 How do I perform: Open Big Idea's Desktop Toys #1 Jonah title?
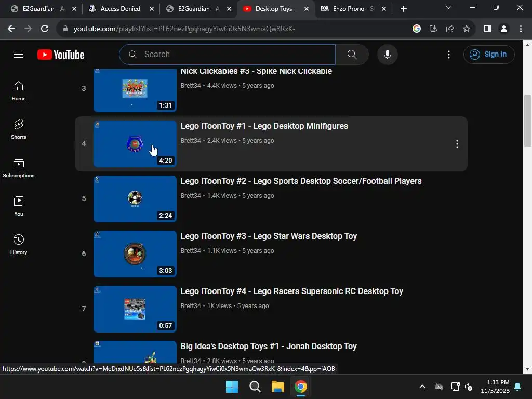click(269, 346)
